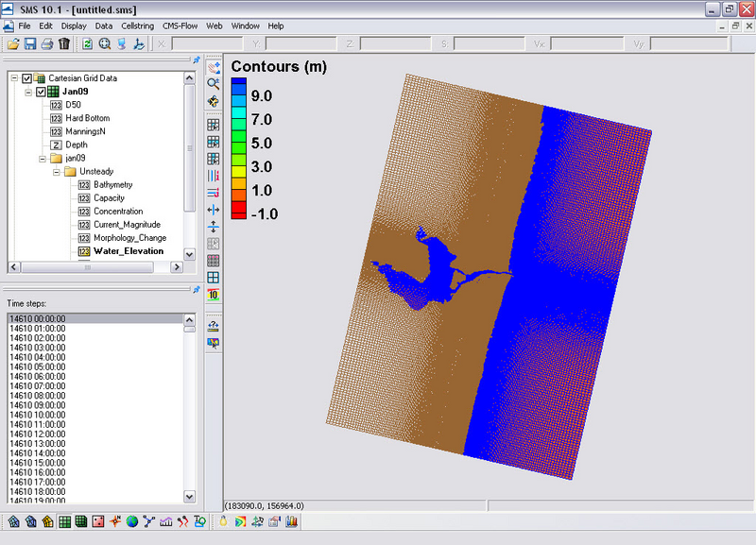Open the Cellstring menu
Image resolution: width=756 pixels, height=545 pixels.
point(137,26)
